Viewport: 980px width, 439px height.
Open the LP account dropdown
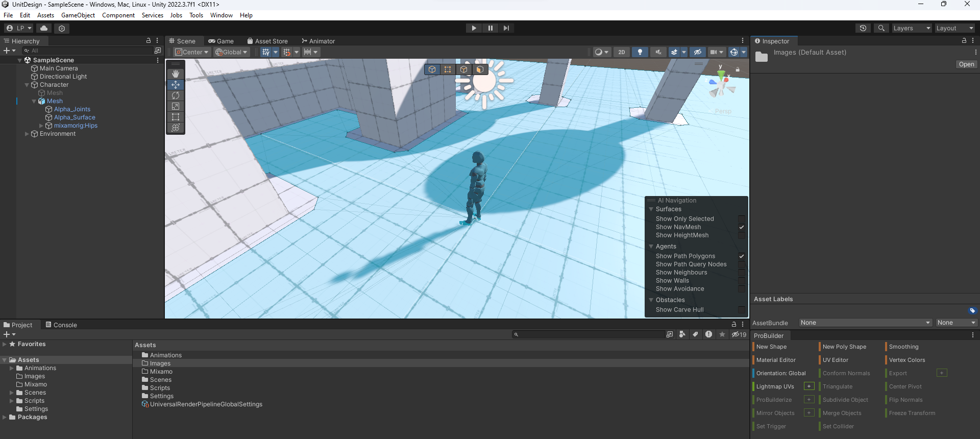click(x=19, y=28)
